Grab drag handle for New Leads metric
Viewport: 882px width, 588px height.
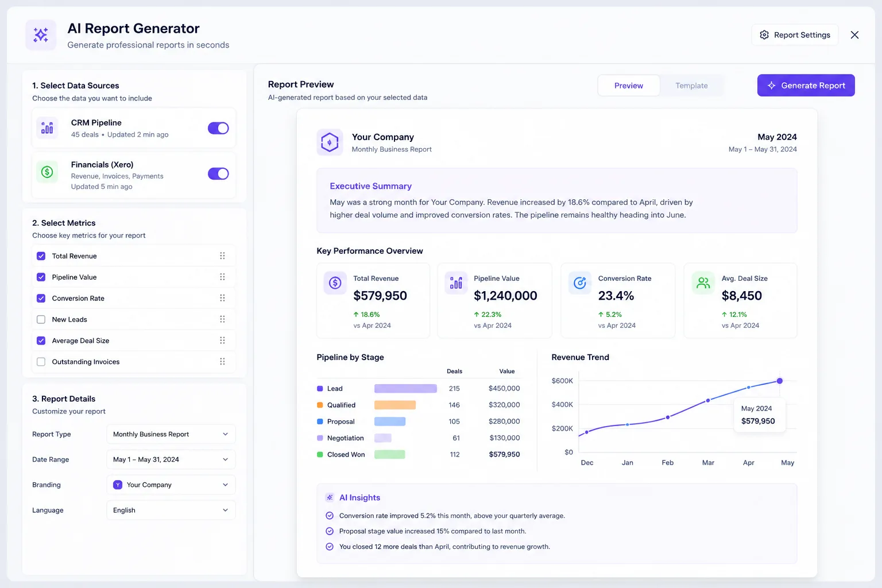pyautogui.click(x=222, y=319)
